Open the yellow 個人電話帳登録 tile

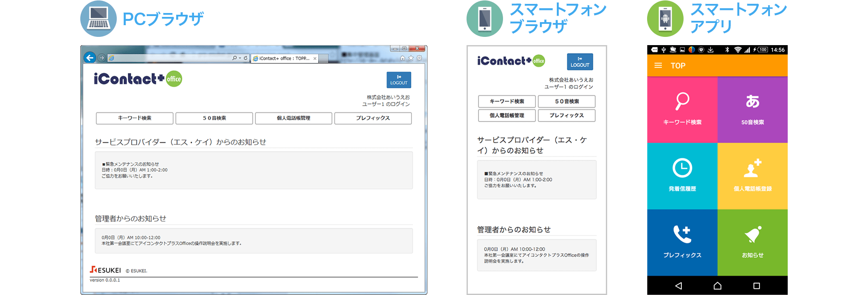click(x=753, y=176)
